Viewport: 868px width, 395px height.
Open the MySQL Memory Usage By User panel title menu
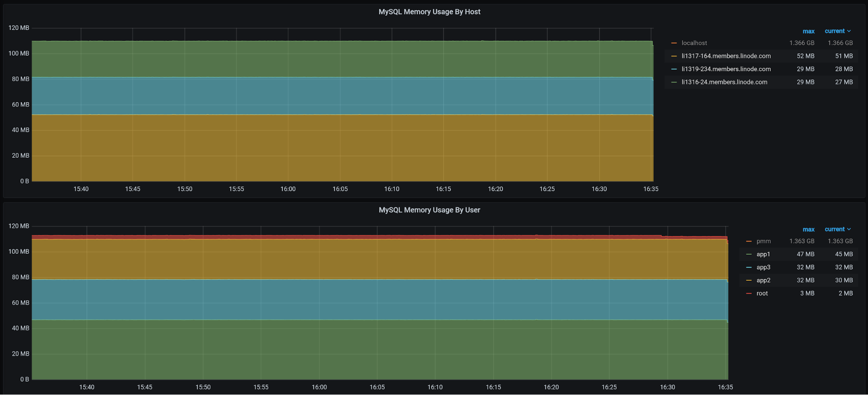coord(429,210)
